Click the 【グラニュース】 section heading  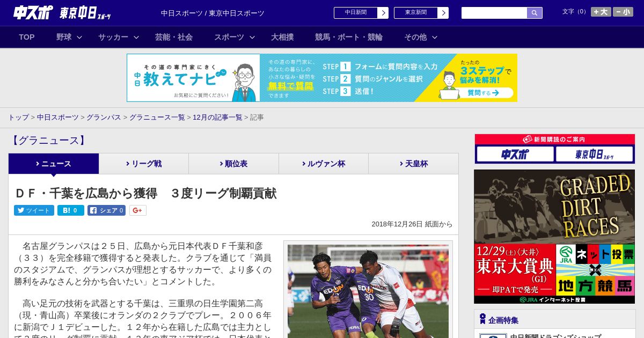[x=48, y=141]
